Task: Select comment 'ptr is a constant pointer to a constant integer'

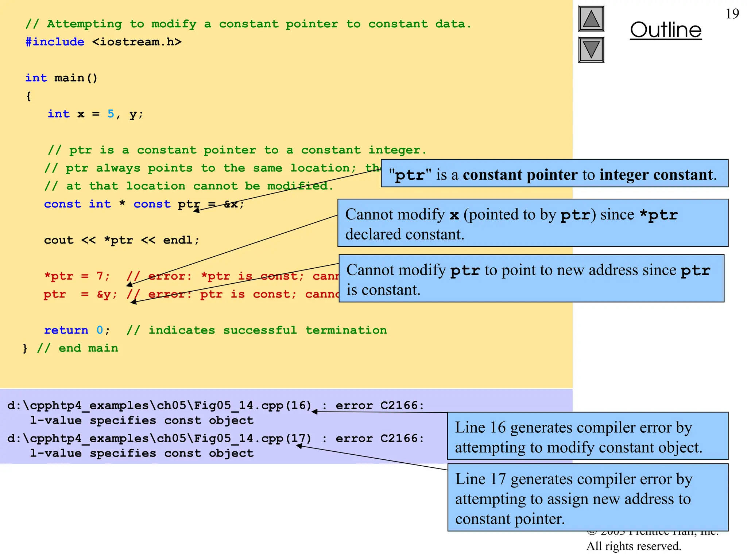Action: tap(237, 150)
